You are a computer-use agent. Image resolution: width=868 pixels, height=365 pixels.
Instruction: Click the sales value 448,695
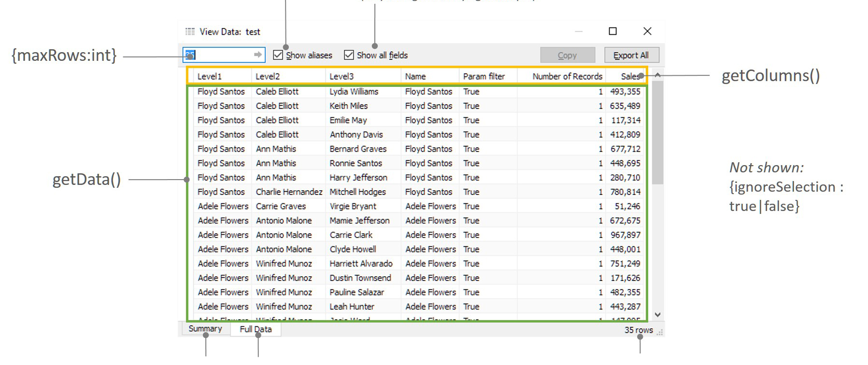(625, 163)
